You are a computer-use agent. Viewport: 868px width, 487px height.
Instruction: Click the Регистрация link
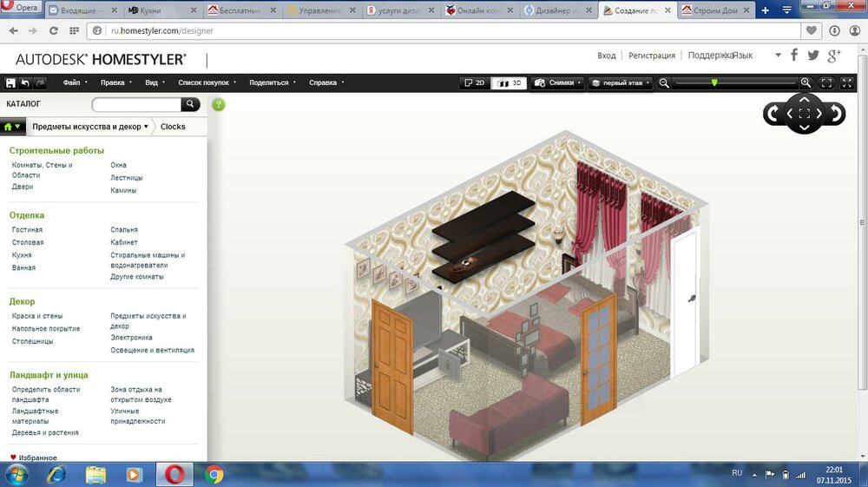pyautogui.click(x=651, y=56)
